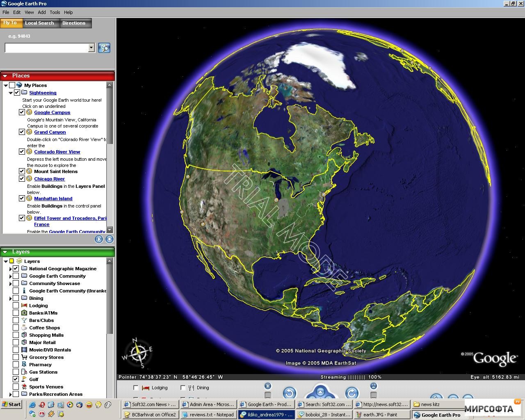Click in the Fly To search input field
The width and height of the screenshot is (525, 420).
(x=46, y=48)
